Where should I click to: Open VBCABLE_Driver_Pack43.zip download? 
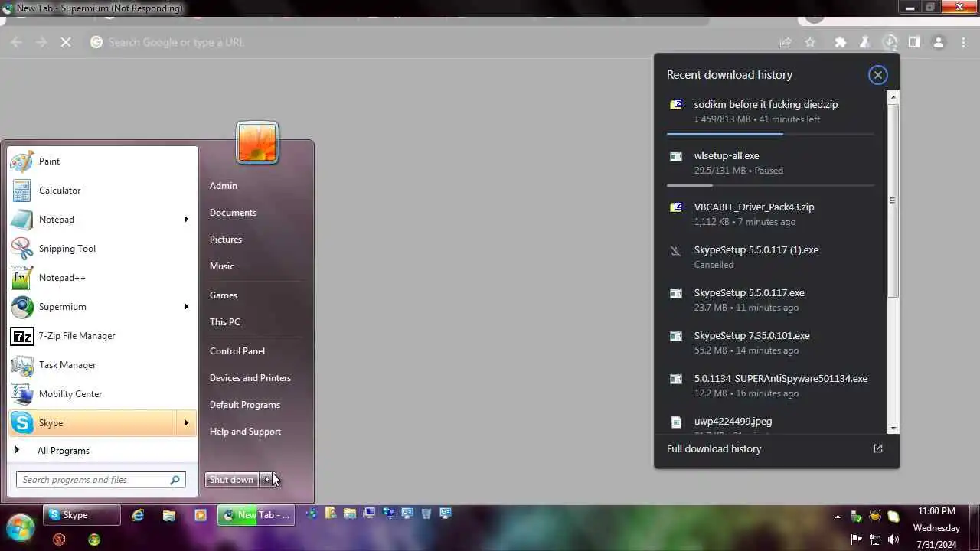(x=771, y=214)
